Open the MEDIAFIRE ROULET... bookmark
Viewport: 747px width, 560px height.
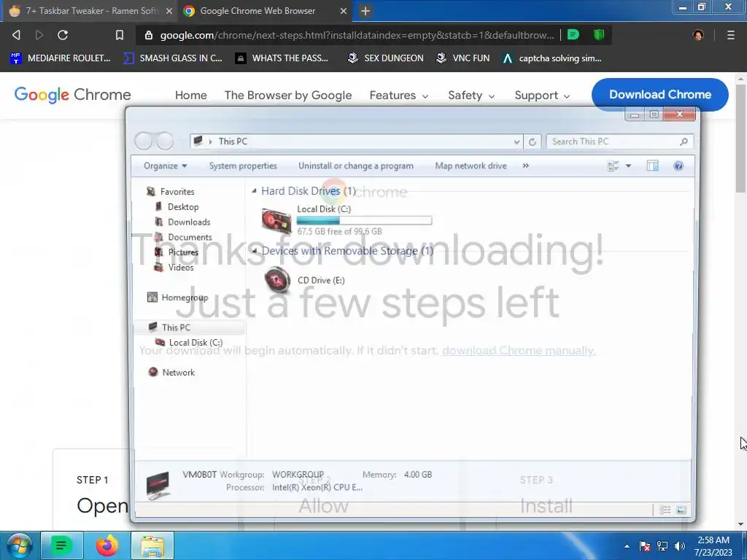61,58
